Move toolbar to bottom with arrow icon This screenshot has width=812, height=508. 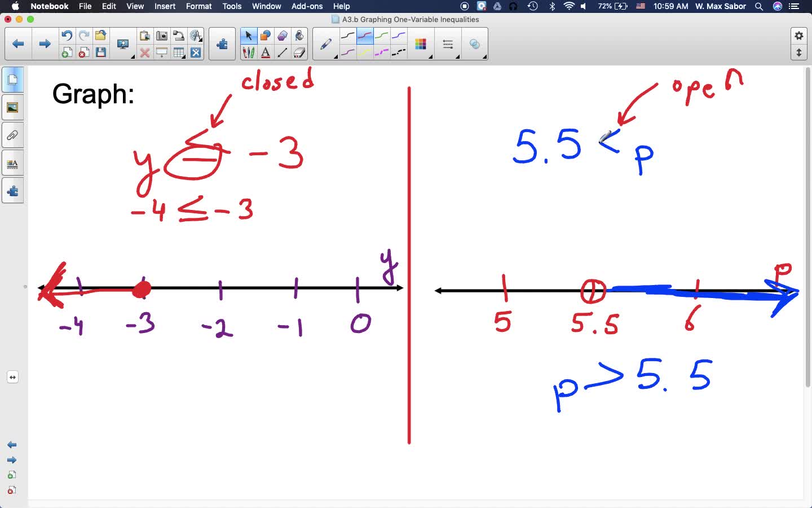(x=799, y=52)
